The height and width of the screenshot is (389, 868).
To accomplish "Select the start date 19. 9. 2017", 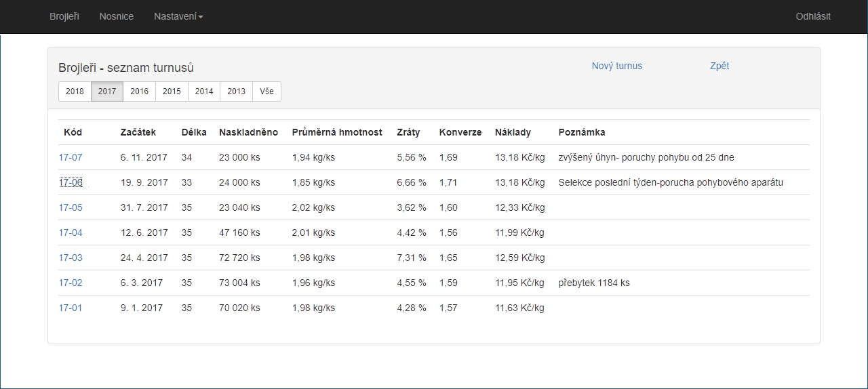I will 144,182.
